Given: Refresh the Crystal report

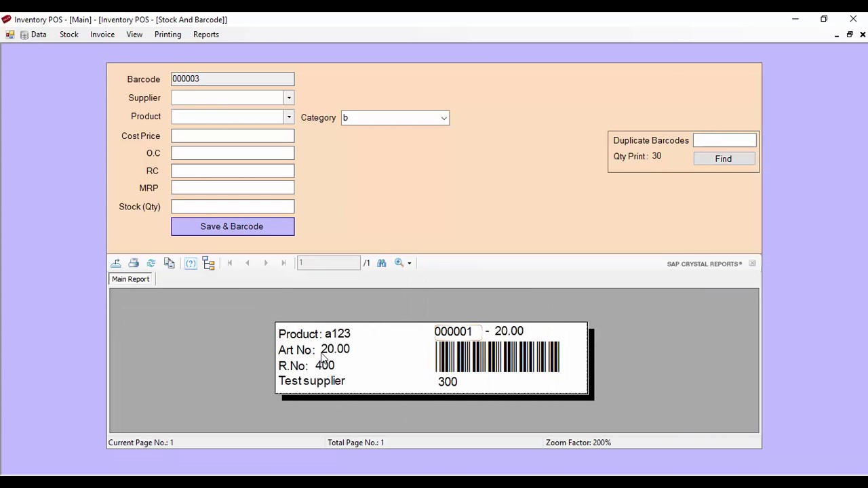Looking at the screenshot, I should click(x=151, y=263).
